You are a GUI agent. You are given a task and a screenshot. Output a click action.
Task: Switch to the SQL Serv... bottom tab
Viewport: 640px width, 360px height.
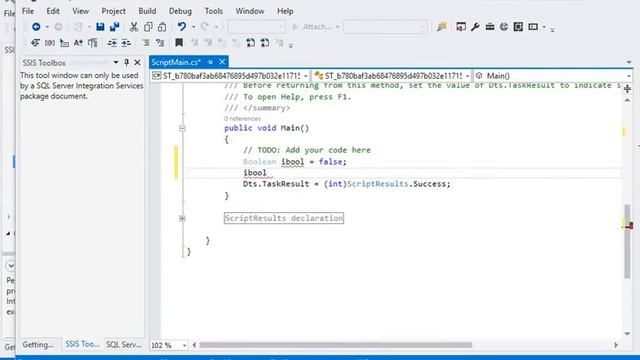[x=123, y=344]
